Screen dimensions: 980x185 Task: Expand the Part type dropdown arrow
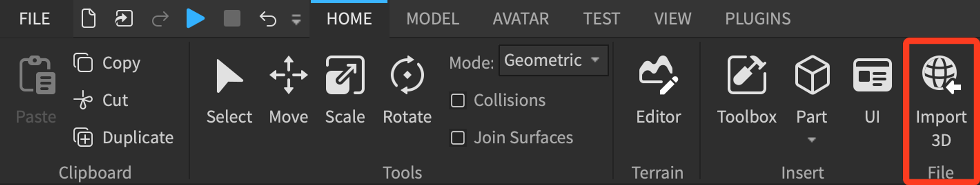click(811, 140)
